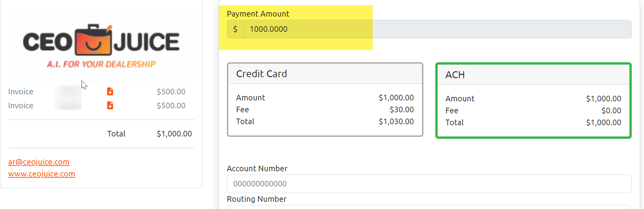Click the dollar sign prefix icon

(x=235, y=29)
